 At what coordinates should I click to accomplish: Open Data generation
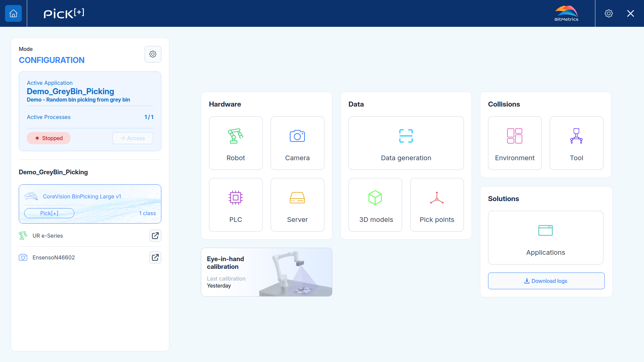point(406,143)
